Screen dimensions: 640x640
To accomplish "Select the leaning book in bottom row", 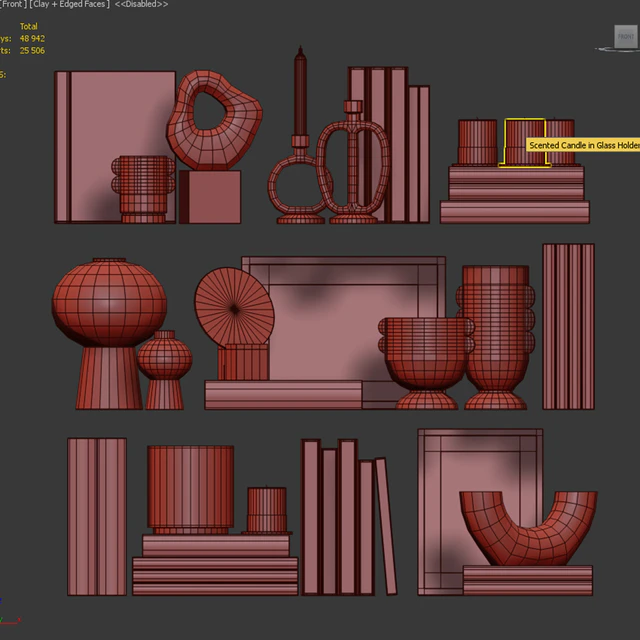I will coord(386,527).
